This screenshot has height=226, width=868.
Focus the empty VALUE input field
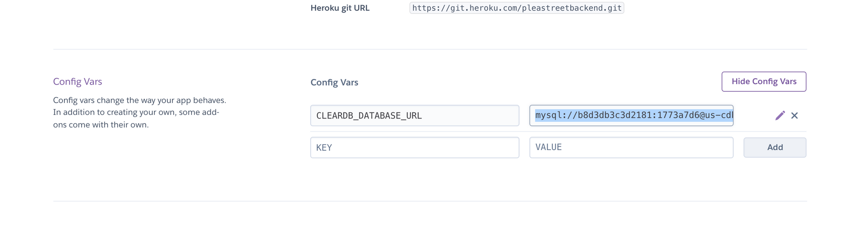(631, 147)
